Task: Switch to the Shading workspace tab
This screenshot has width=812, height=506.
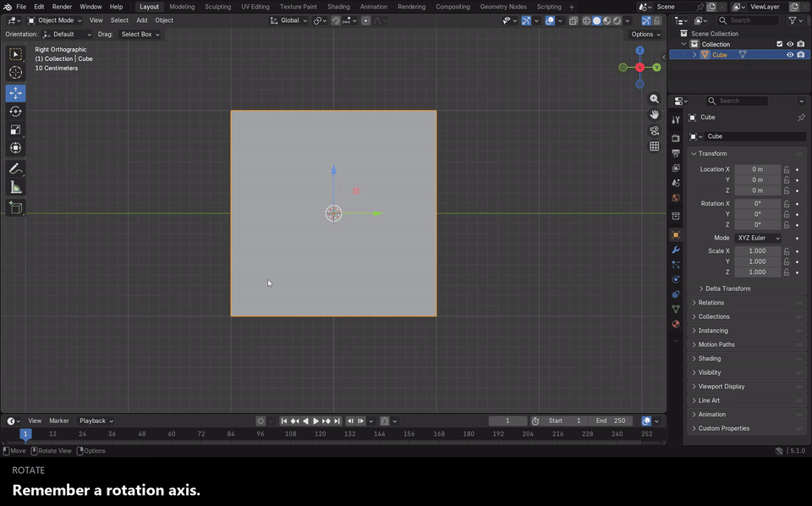Action: point(338,7)
